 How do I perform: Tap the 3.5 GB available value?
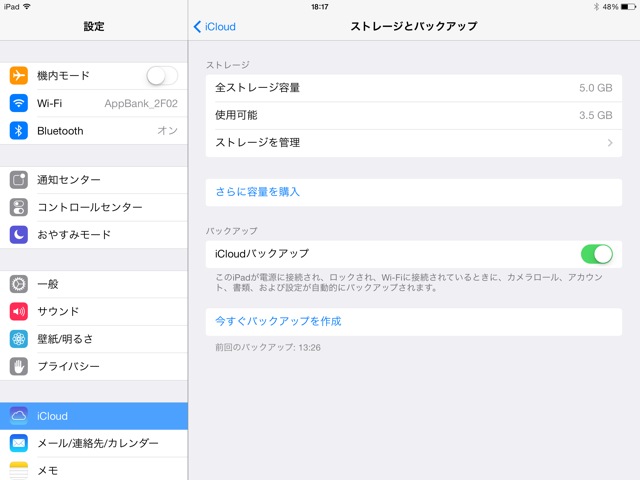(596, 115)
